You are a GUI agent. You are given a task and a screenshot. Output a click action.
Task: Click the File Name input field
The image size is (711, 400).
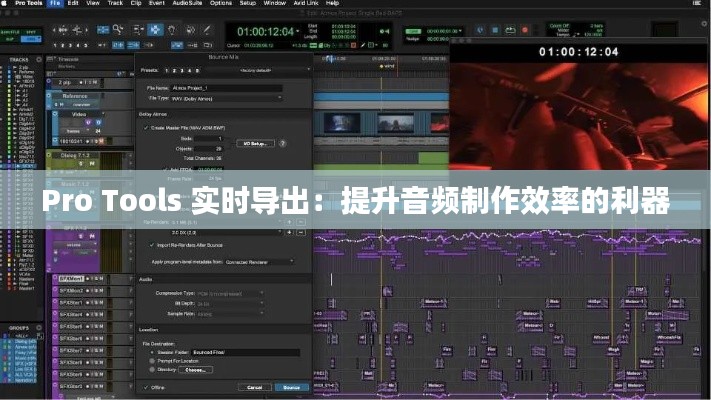coord(226,88)
